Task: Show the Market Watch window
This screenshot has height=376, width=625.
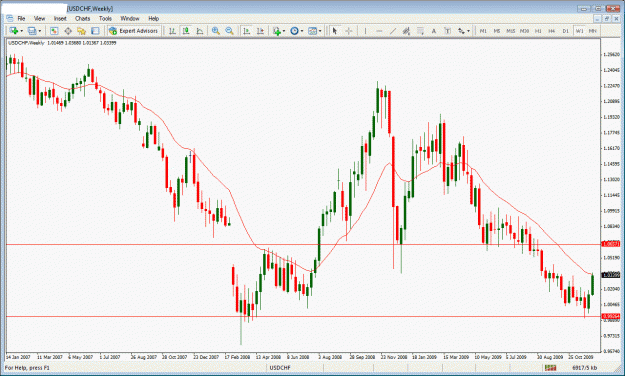Action: click(x=54, y=31)
